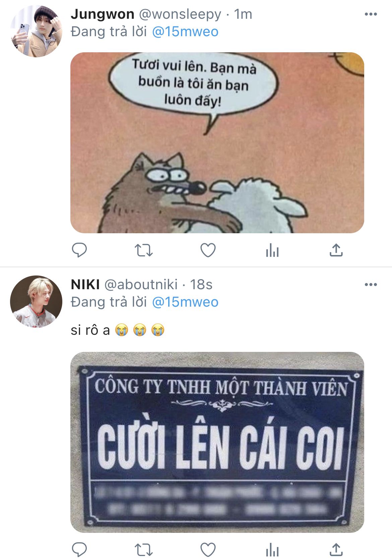The height and width of the screenshot is (560, 392).
Task: View the blue company sign image
Action: 217,442
